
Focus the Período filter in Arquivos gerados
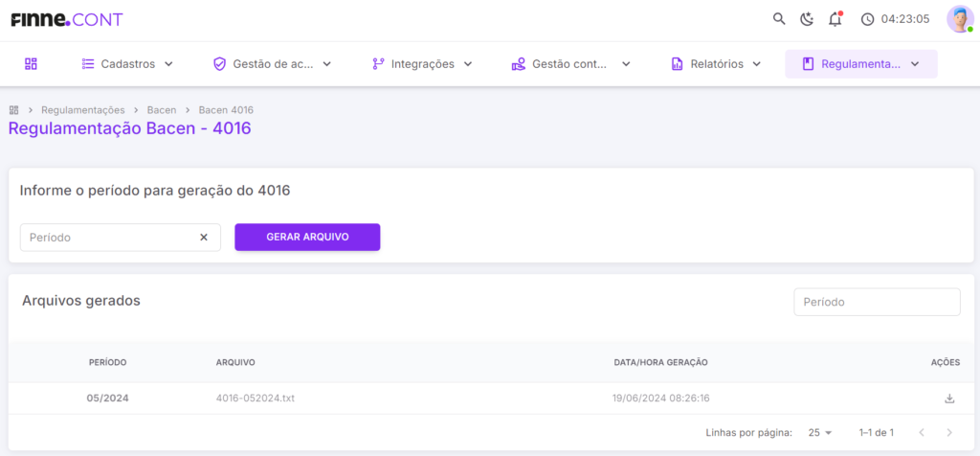(x=877, y=302)
